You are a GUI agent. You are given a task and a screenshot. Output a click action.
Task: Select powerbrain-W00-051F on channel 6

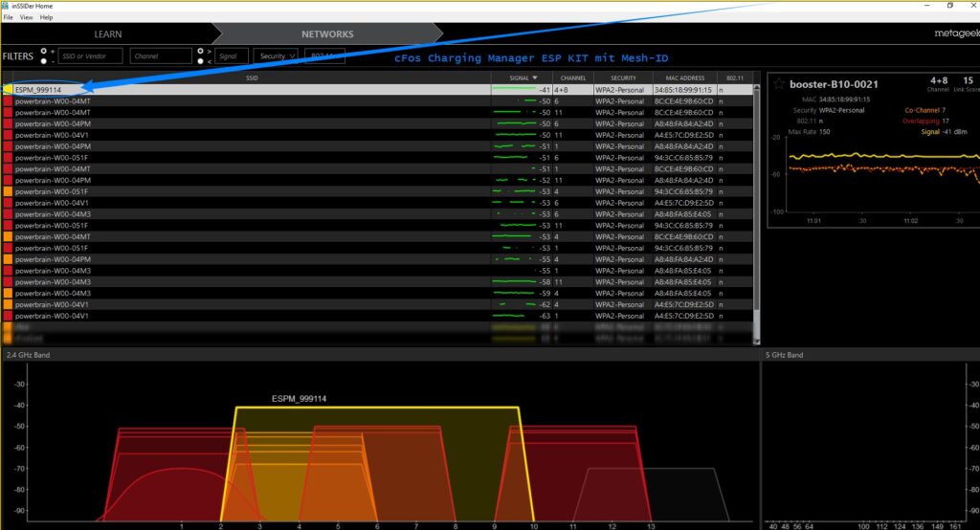click(x=377, y=158)
